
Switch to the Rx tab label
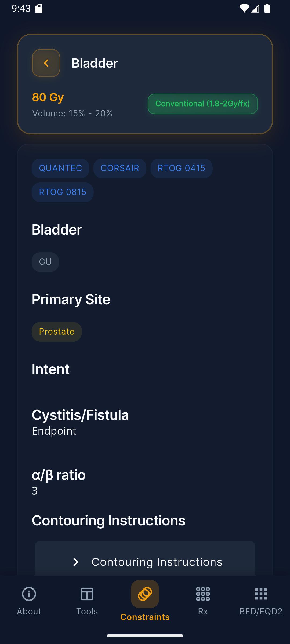click(x=203, y=612)
